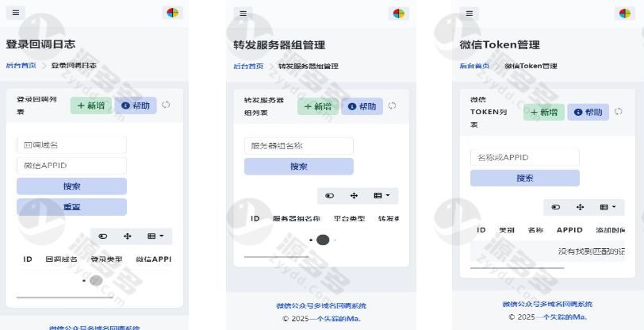This screenshot has height=330, width=644.
Task: Open columns dropdown in login callback table toolbar
Action: pyautogui.click(x=155, y=236)
